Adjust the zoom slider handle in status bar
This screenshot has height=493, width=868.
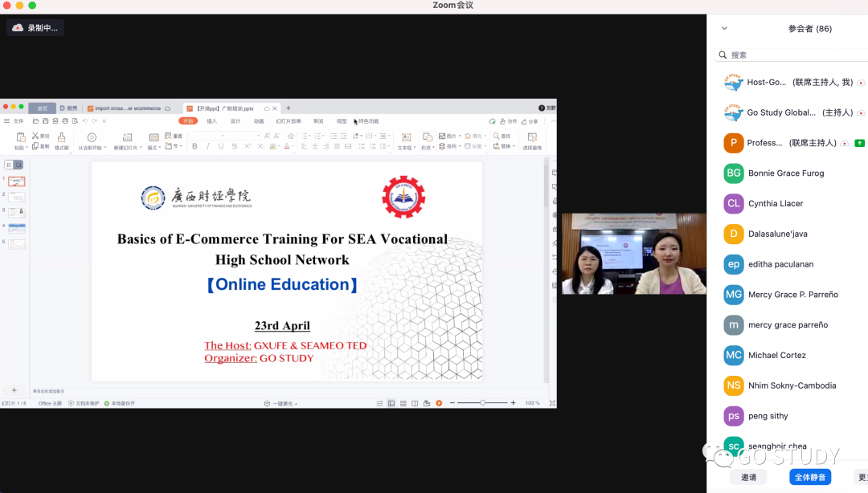coord(483,403)
